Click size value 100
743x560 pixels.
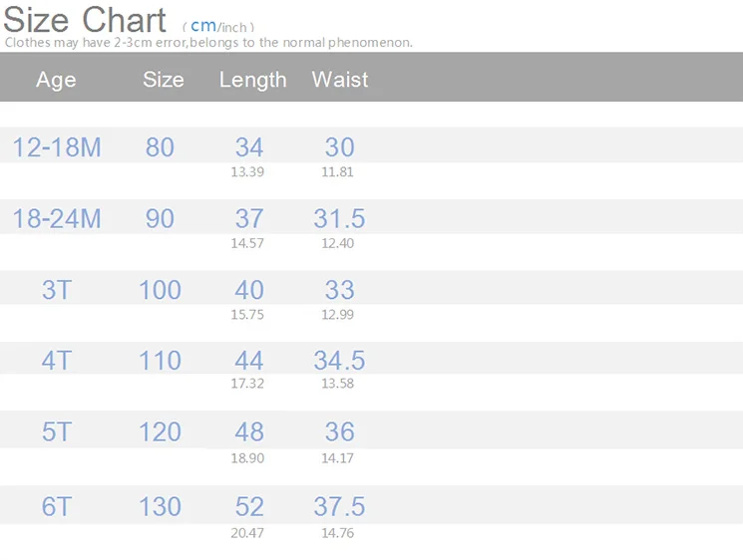coord(160,290)
